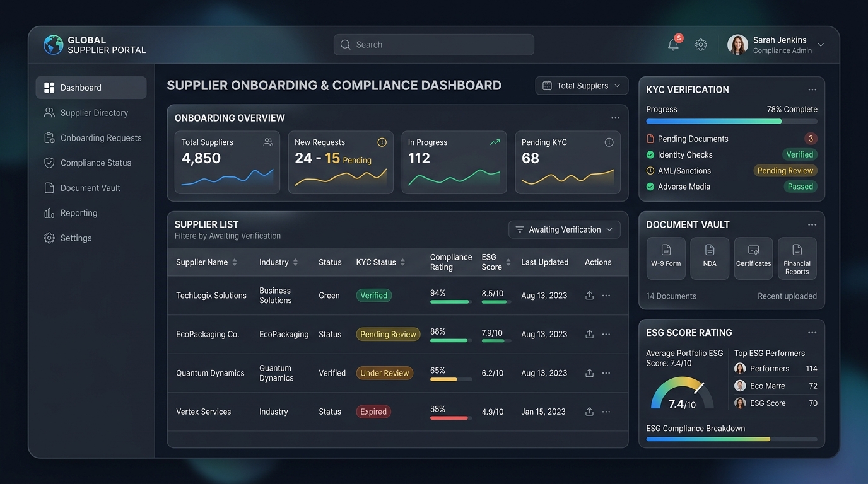Click the export icon for TechLogix Solutions
The height and width of the screenshot is (484, 868).
[589, 296]
